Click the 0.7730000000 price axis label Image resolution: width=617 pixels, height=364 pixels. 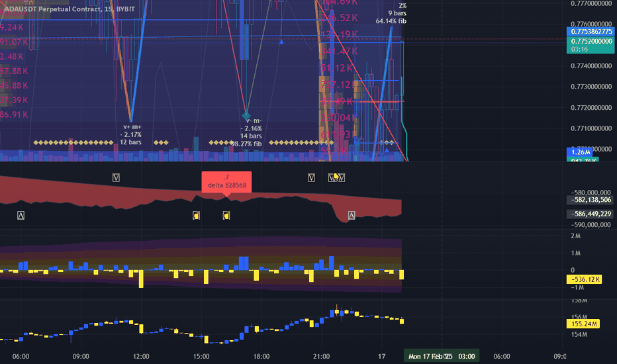coord(591,87)
